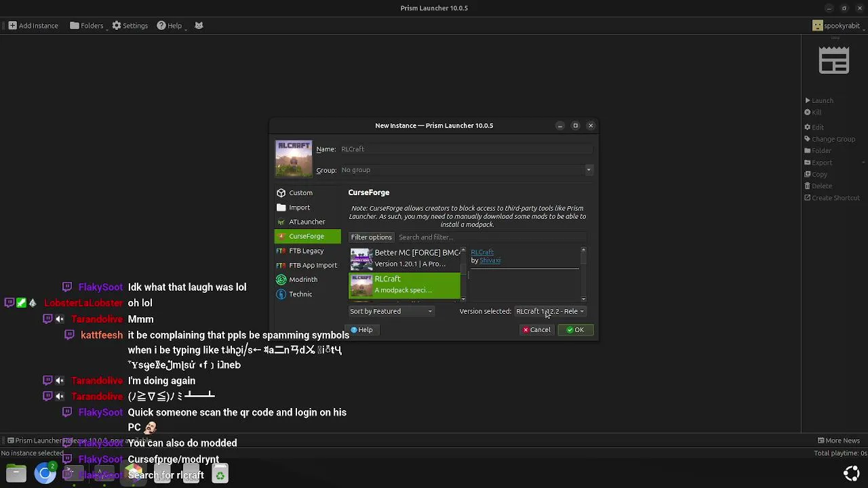Image resolution: width=868 pixels, height=488 pixels.
Task: Click the RLCraft instance icon image
Action: pyautogui.click(x=294, y=159)
